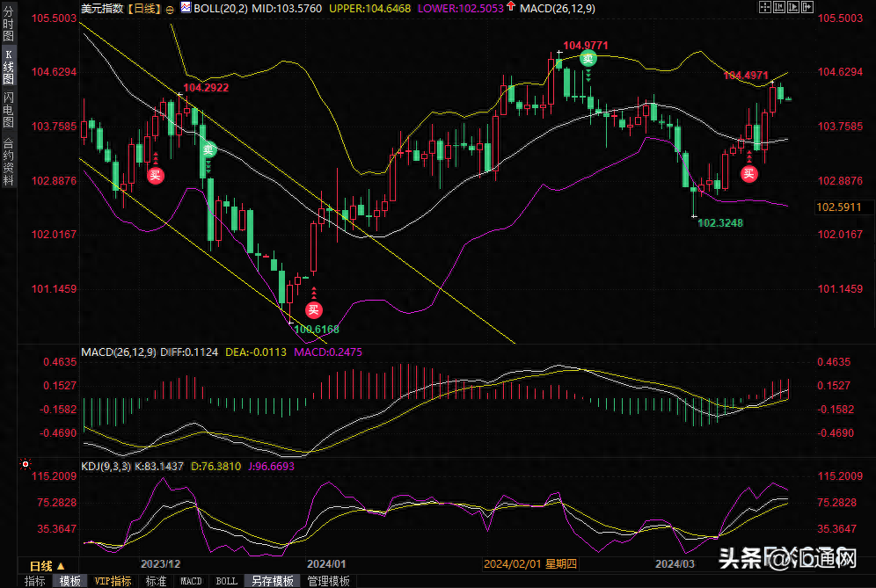The image size is (876, 588).
Task: Click the 另存模板 save template button
Action: tap(273, 581)
